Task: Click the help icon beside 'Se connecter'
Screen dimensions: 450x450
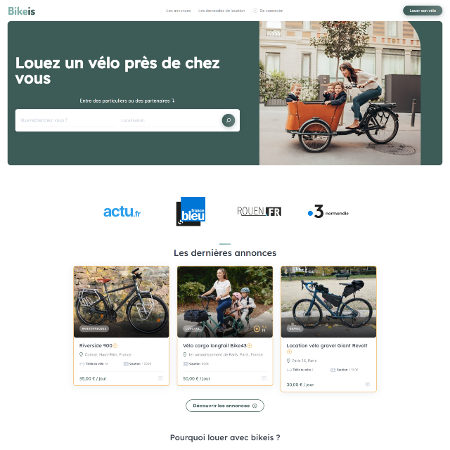Action: 255,11
